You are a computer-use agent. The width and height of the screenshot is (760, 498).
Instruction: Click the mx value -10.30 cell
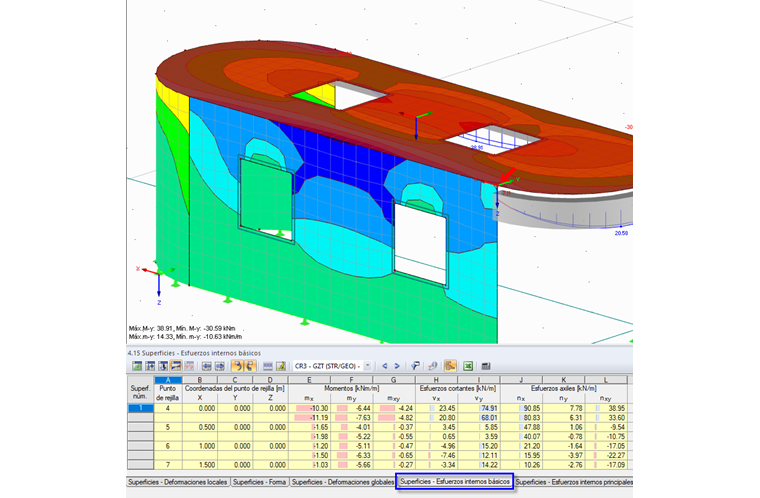[x=309, y=408]
